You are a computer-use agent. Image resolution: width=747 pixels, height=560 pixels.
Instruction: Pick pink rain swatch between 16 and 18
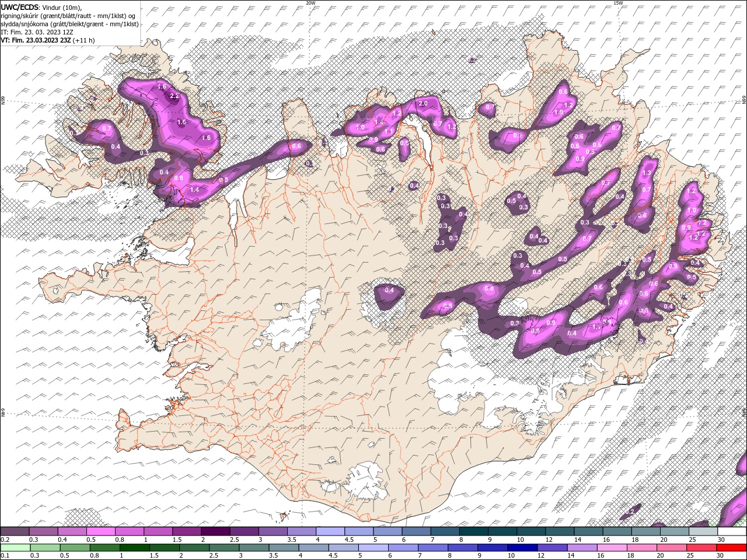tap(610, 548)
